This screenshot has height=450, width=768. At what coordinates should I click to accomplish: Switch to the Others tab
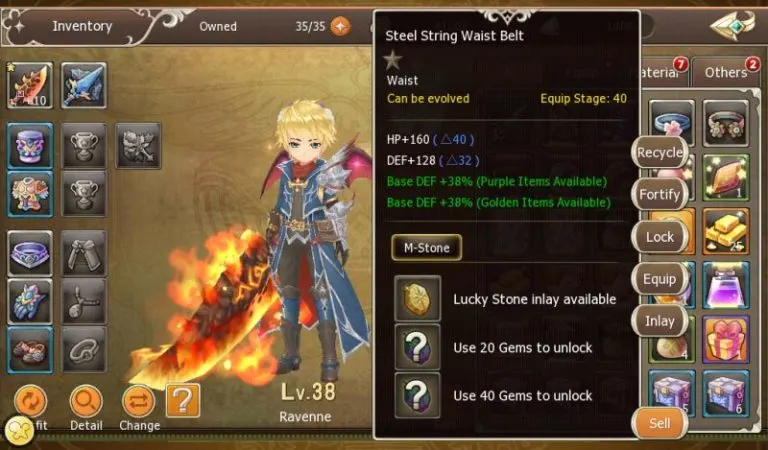click(x=725, y=72)
